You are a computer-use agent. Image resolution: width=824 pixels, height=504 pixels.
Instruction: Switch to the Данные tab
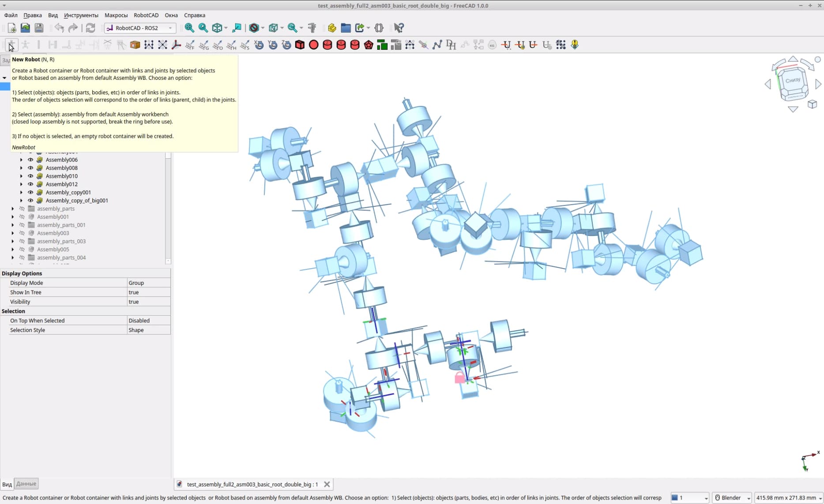click(x=26, y=484)
